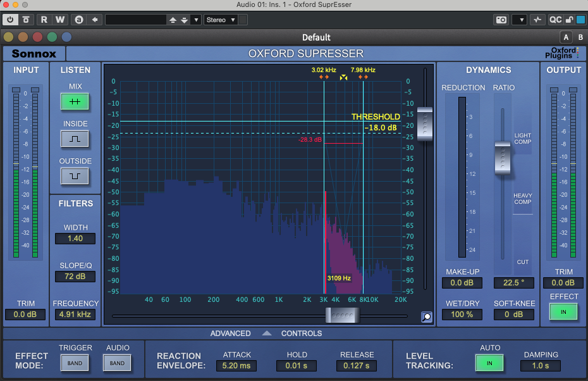Click the Trigger BAND mode button
This screenshot has width=588, height=381.
[75, 363]
